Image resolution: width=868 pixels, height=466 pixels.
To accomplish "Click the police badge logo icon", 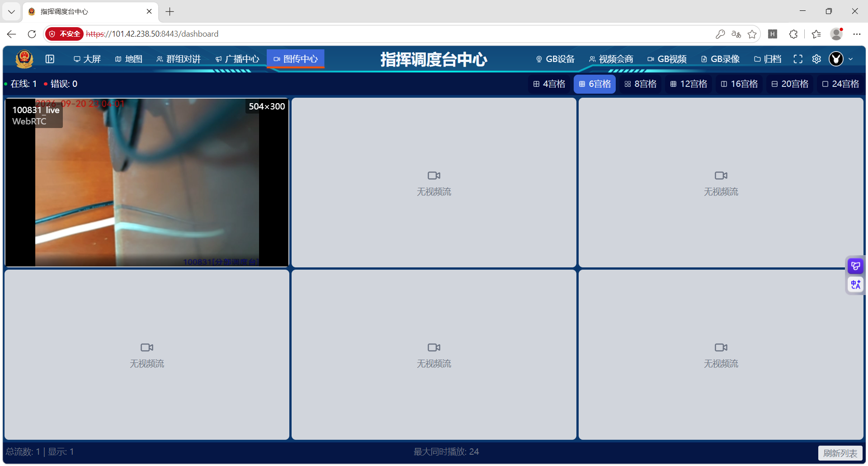I will pos(24,59).
